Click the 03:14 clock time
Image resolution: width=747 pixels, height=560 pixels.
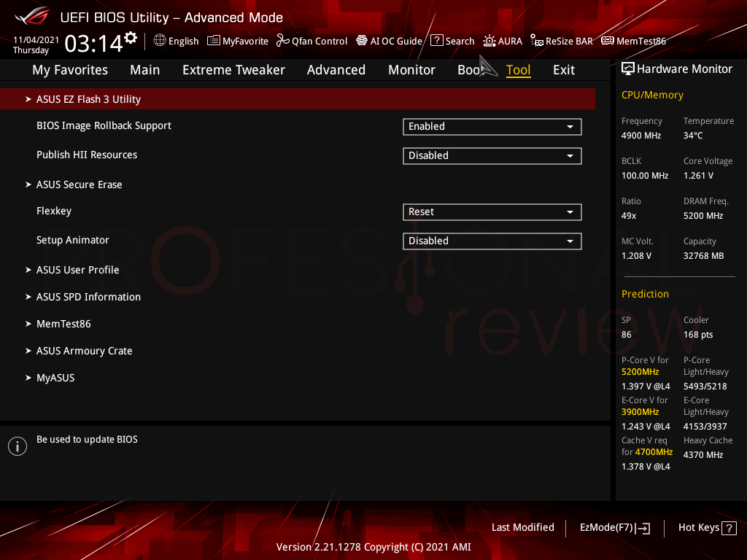[x=94, y=43]
